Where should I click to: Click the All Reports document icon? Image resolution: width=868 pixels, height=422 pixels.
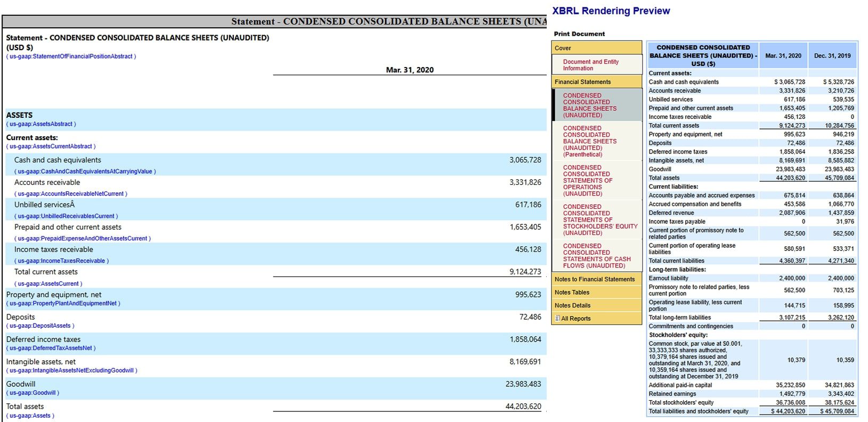coord(557,319)
